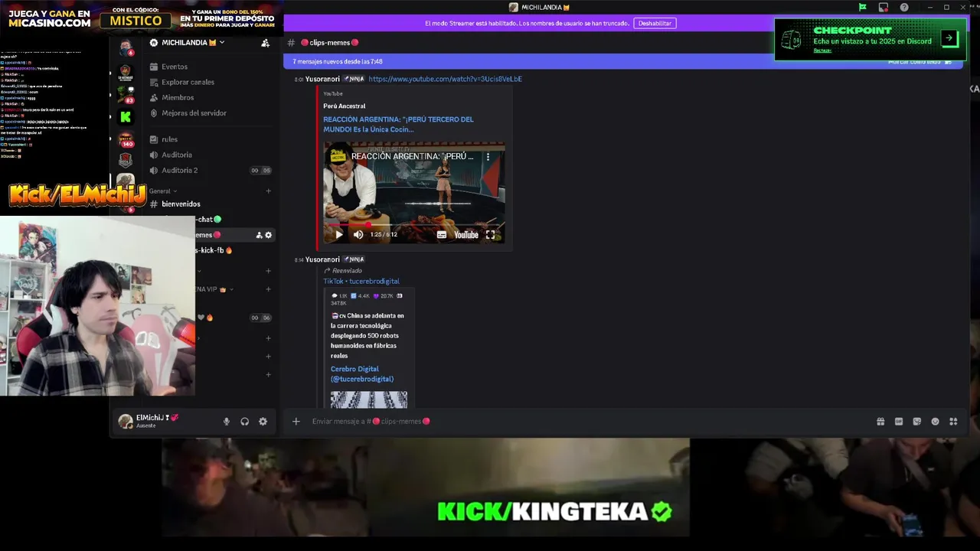Open ElMichiJ user profile avatar
This screenshot has width=980, height=551.
tap(126, 421)
